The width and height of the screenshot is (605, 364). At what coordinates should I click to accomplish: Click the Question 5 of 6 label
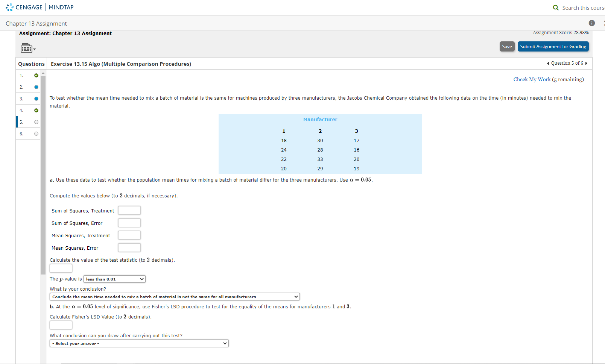click(567, 63)
